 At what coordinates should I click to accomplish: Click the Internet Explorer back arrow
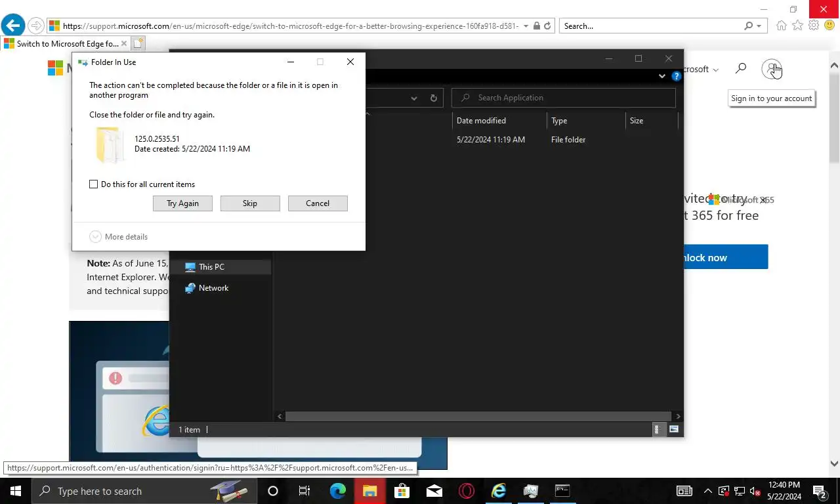12,26
